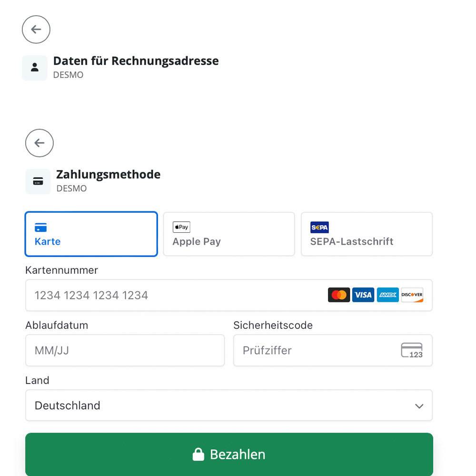Click into the Ablaufdatum MM/JJ field
476x476 pixels.
[x=125, y=350]
